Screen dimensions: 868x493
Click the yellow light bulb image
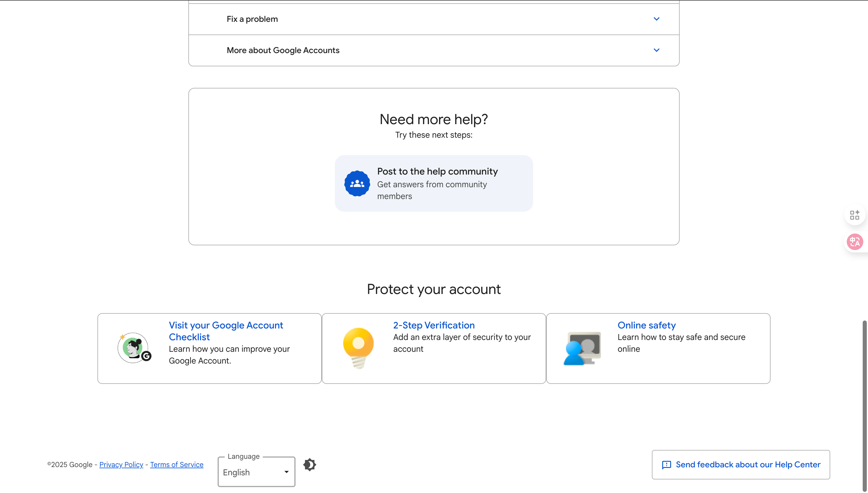(358, 348)
